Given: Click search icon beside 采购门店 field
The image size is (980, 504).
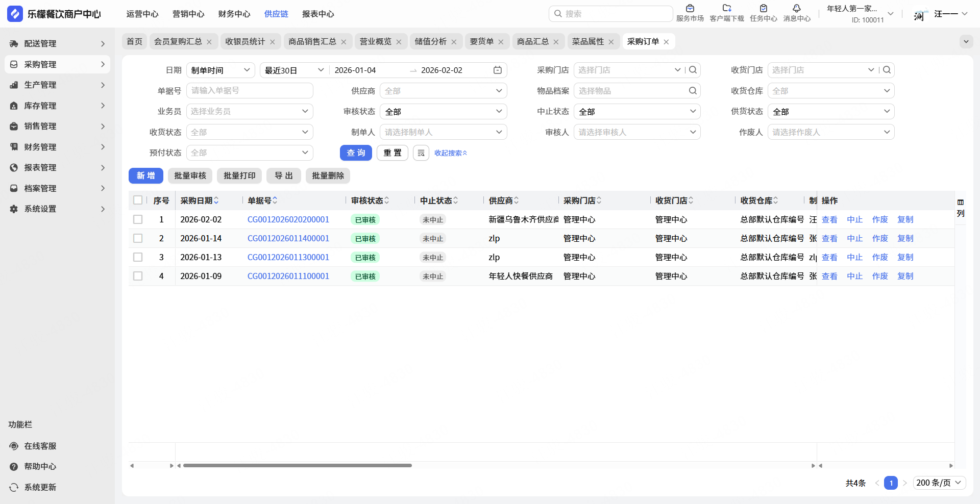Looking at the screenshot, I should [x=693, y=70].
